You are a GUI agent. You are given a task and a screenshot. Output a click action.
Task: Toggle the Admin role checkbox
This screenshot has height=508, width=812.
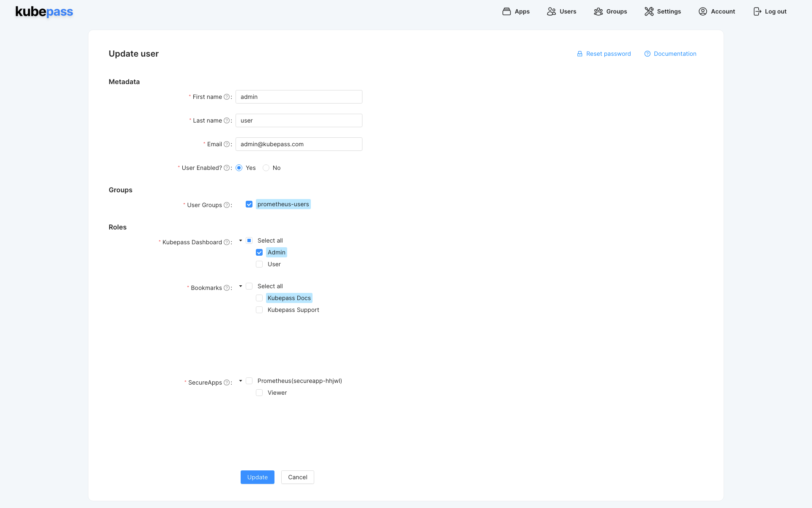click(259, 252)
